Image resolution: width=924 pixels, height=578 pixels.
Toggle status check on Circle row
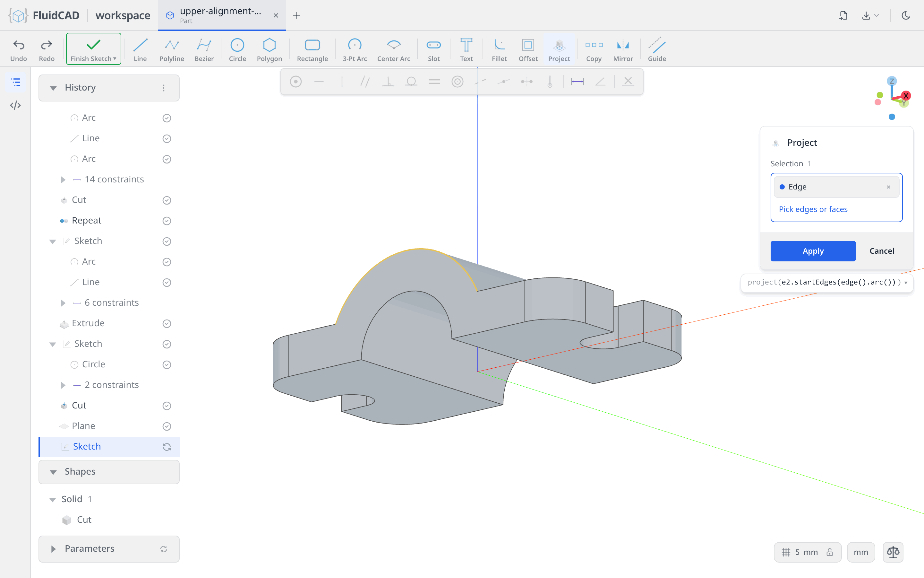pos(167,365)
